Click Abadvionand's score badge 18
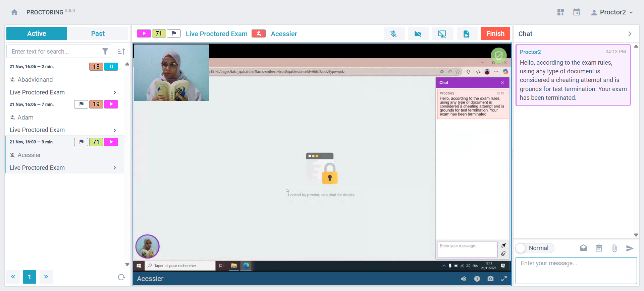The height and width of the screenshot is (291, 644). point(96,67)
